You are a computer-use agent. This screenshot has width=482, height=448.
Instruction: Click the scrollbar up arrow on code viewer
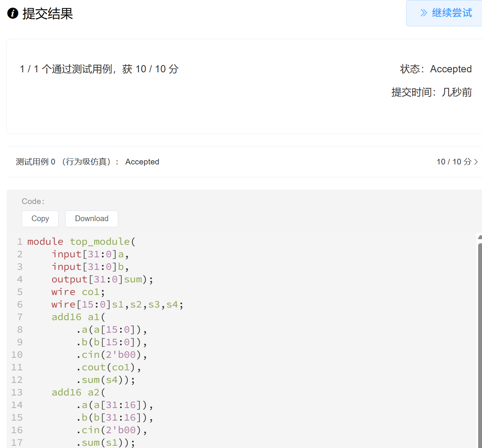click(x=479, y=237)
